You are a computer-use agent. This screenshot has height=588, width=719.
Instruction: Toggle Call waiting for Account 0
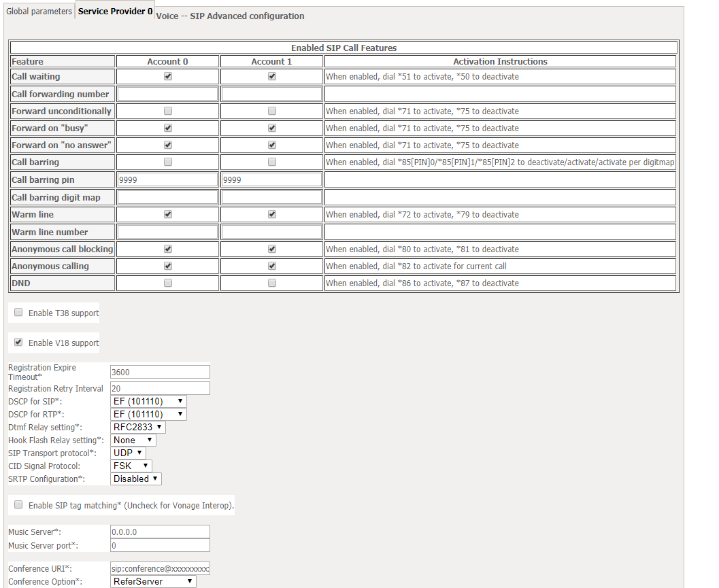click(168, 76)
